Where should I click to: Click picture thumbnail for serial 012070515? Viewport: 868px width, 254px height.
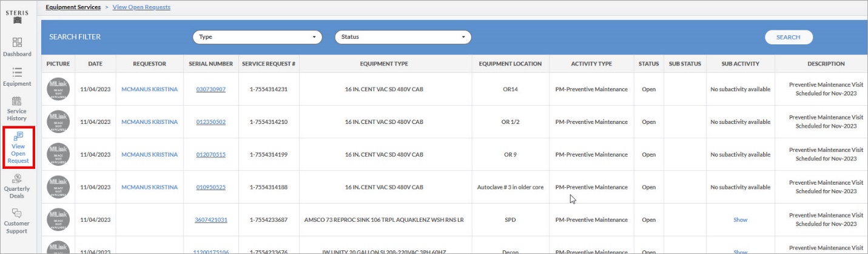58,154
